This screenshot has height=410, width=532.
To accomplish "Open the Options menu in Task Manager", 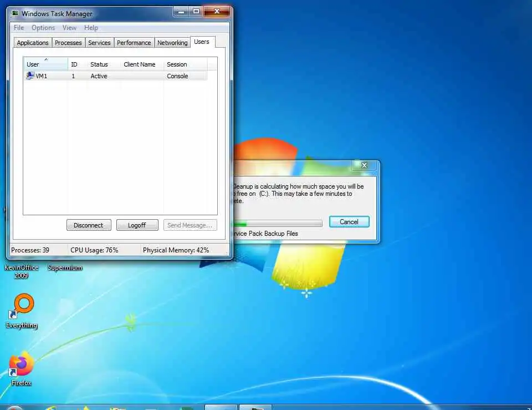I will point(43,28).
